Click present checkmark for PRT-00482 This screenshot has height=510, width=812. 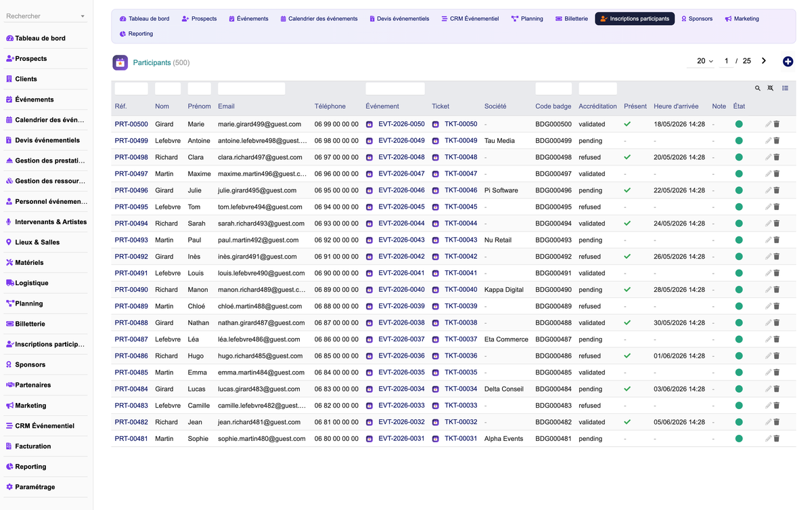point(627,422)
